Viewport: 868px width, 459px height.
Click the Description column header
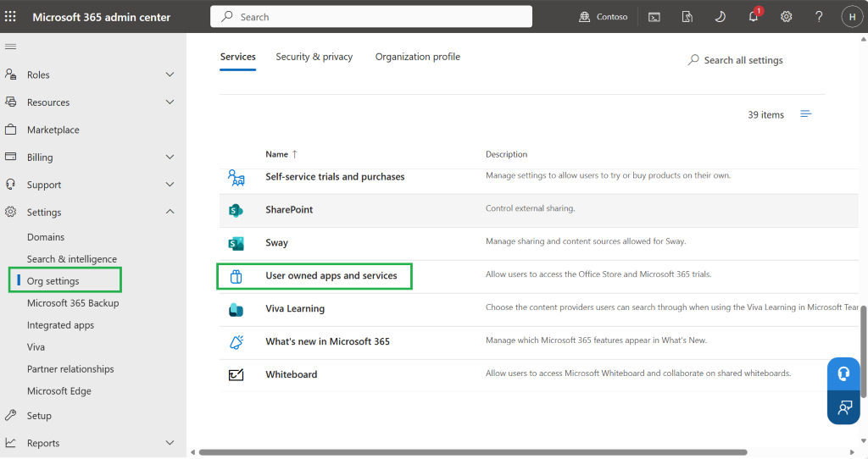507,154
